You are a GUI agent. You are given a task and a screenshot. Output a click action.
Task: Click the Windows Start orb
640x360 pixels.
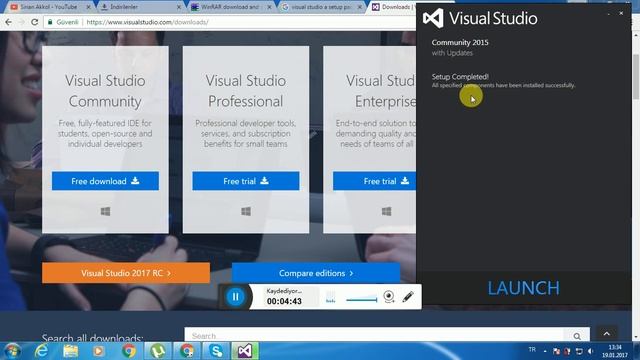pos(12,351)
